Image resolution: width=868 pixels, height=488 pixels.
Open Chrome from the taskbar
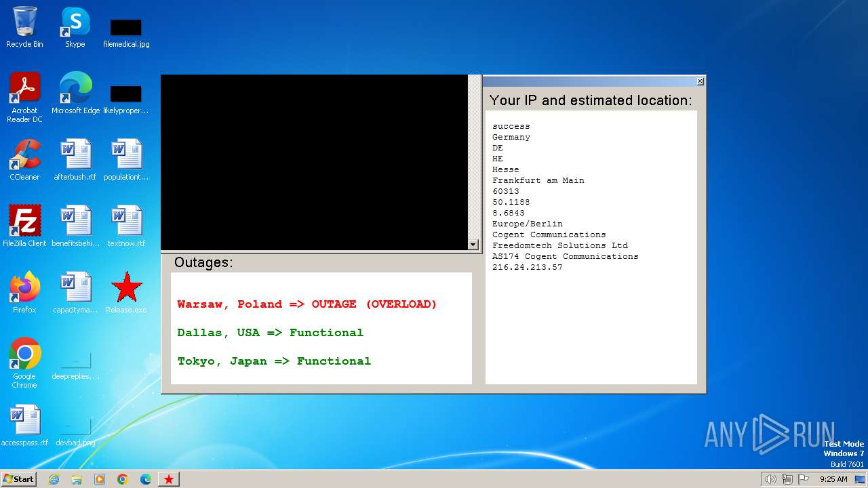(123, 479)
